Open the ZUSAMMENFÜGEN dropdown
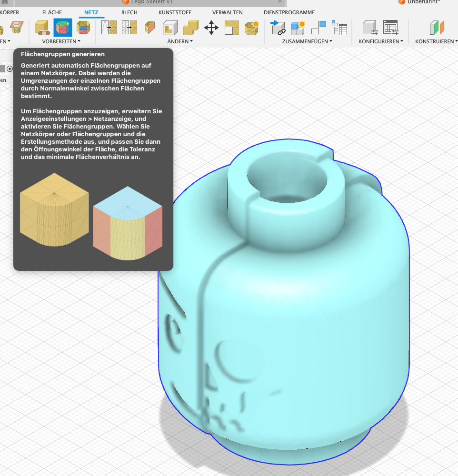The width and height of the screenshot is (458, 476). [307, 41]
